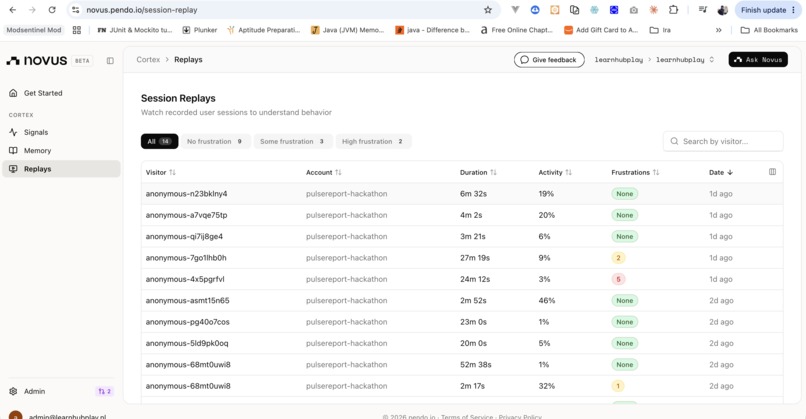
Task: Select the Some frustration filter tab
Action: tap(292, 141)
